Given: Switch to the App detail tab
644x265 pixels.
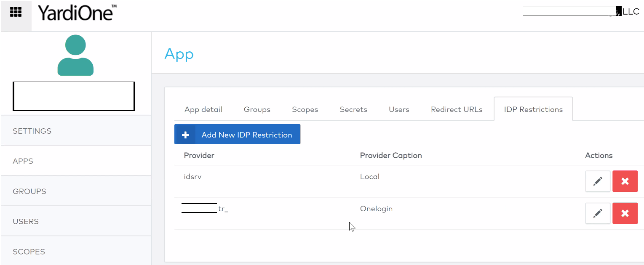Looking at the screenshot, I should [203, 109].
